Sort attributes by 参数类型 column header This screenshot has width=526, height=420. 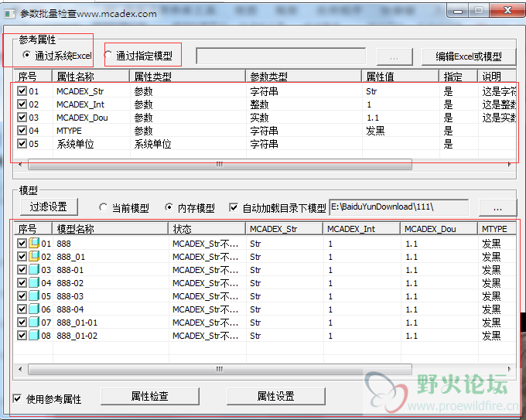303,77
